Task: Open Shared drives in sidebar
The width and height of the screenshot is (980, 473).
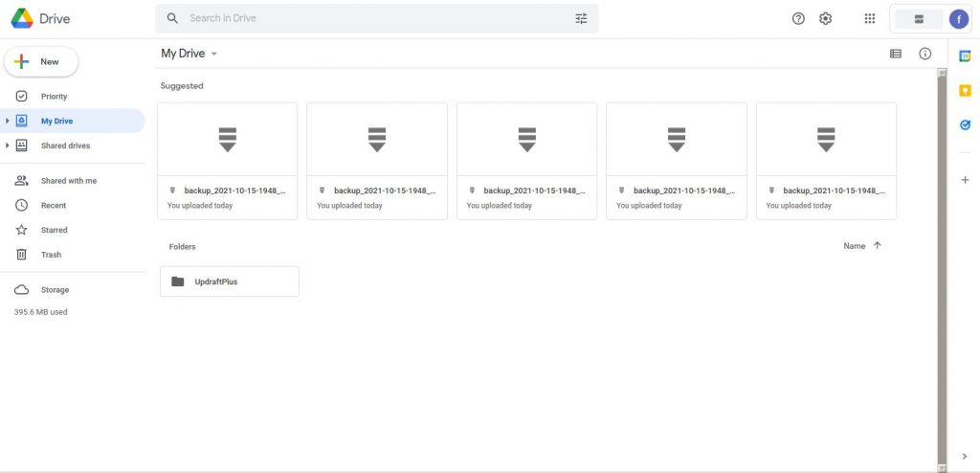Action: click(x=73, y=146)
